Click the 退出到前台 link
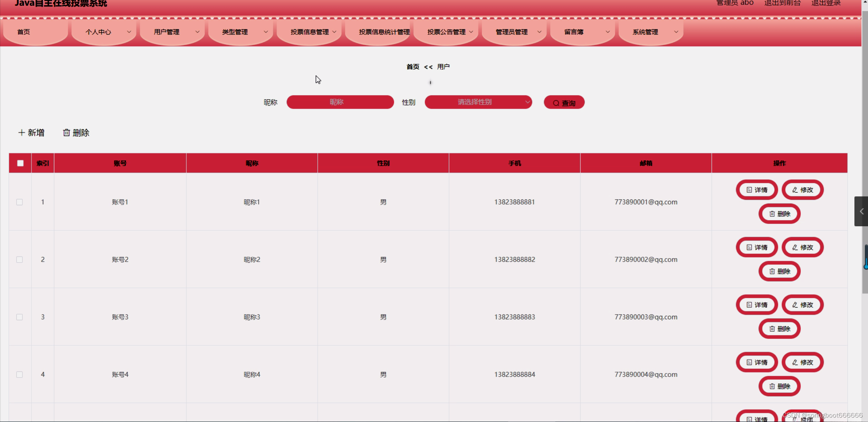Image resolution: width=868 pixels, height=422 pixels. 782,3
